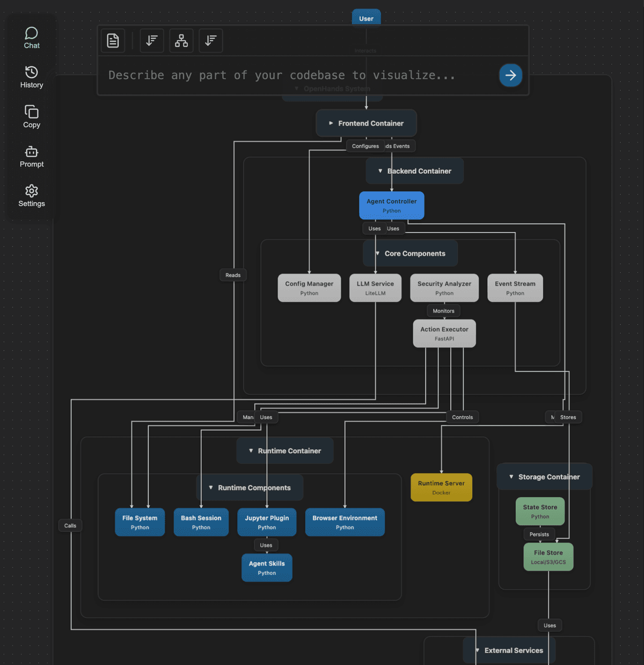
Task: Submit prompt with the blue arrow button
Action: (510, 75)
